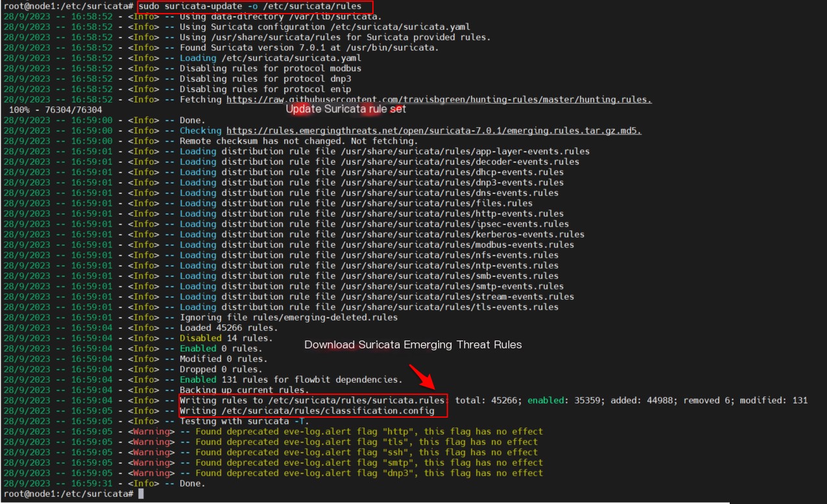Select the line 'Using Suricata configuration /etc/suricata/suricata.yaml'
This screenshot has height=504, width=827.
325,27
